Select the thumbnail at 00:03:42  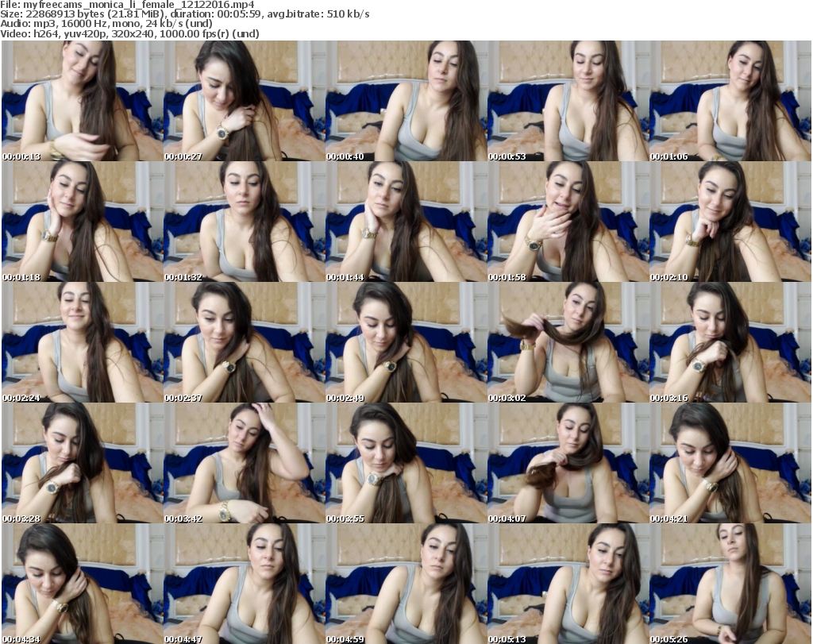(x=245, y=463)
